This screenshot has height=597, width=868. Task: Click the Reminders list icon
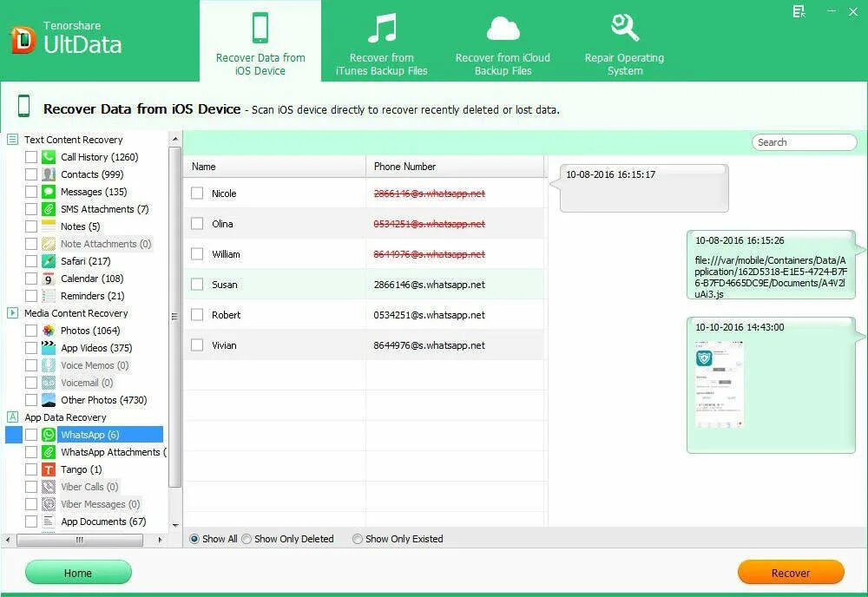tap(49, 296)
